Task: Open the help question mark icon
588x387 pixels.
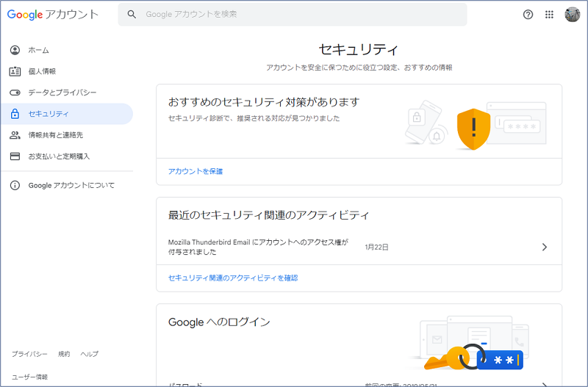Action: 528,15
